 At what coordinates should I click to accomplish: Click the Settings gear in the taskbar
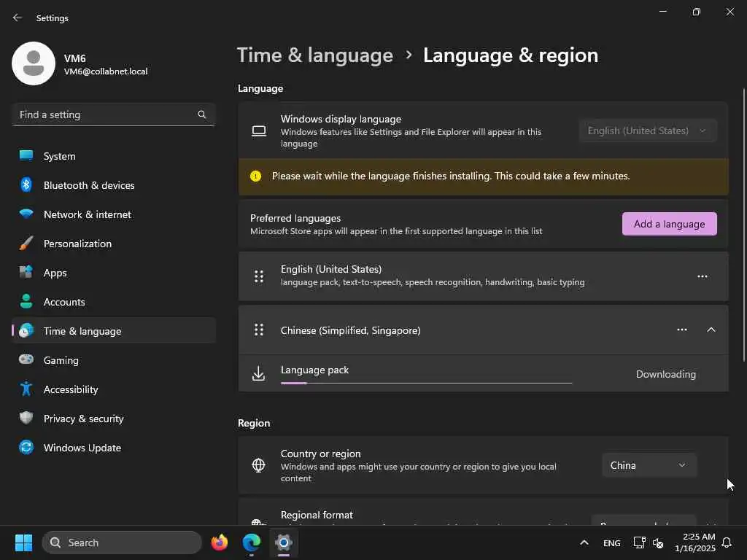(x=284, y=542)
